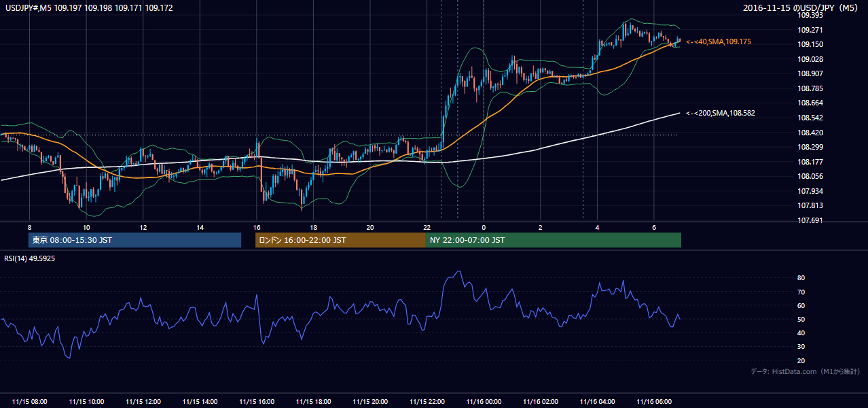Click price axis value 109.393
The image size is (868, 408).
(810, 15)
